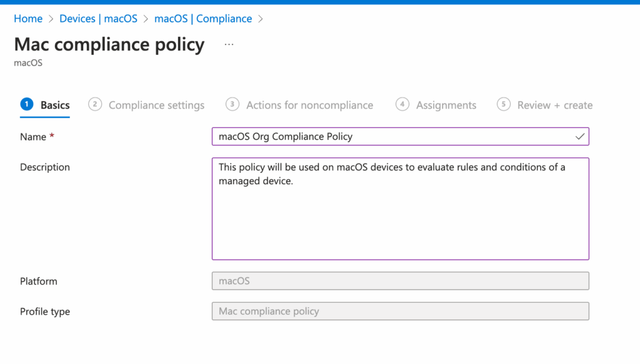The height and width of the screenshot is (364, 640).
Task: Click the step 5 circle beside Review + create
Action: tap(504, 105)
